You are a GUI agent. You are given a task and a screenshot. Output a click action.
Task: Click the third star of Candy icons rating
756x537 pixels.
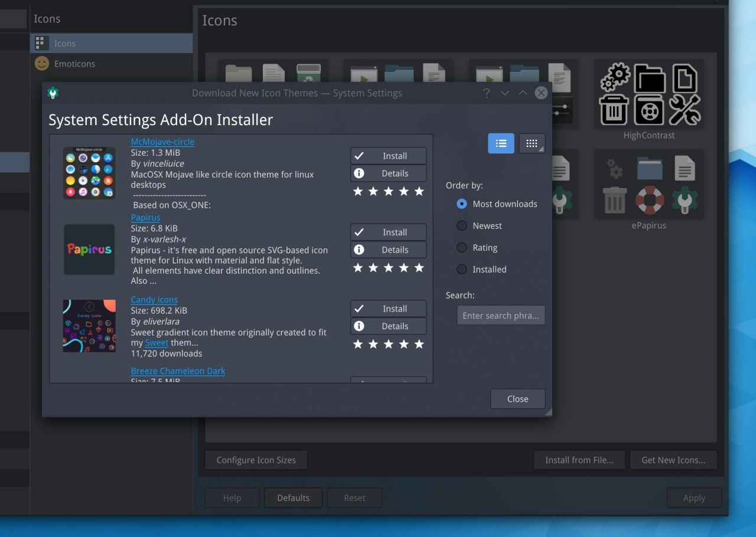[x=389, y=344]
